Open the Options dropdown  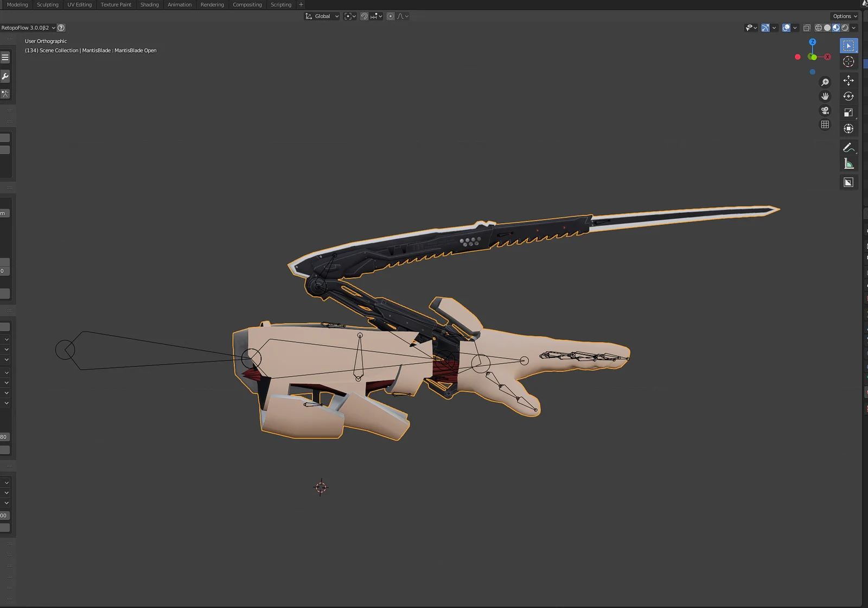pyautogui.click(x=844, y=16)
